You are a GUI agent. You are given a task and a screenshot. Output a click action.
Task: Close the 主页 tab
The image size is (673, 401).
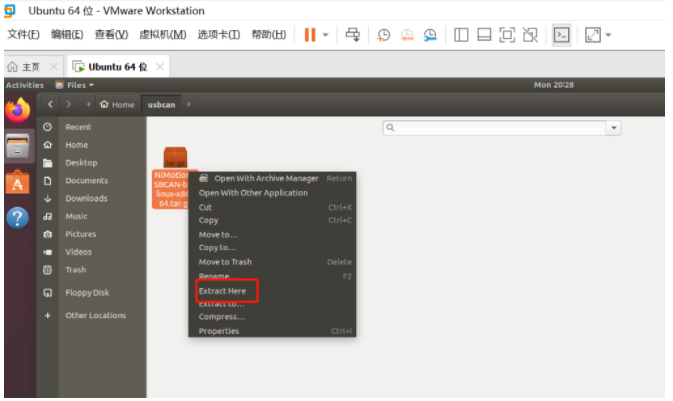(53, 67)
